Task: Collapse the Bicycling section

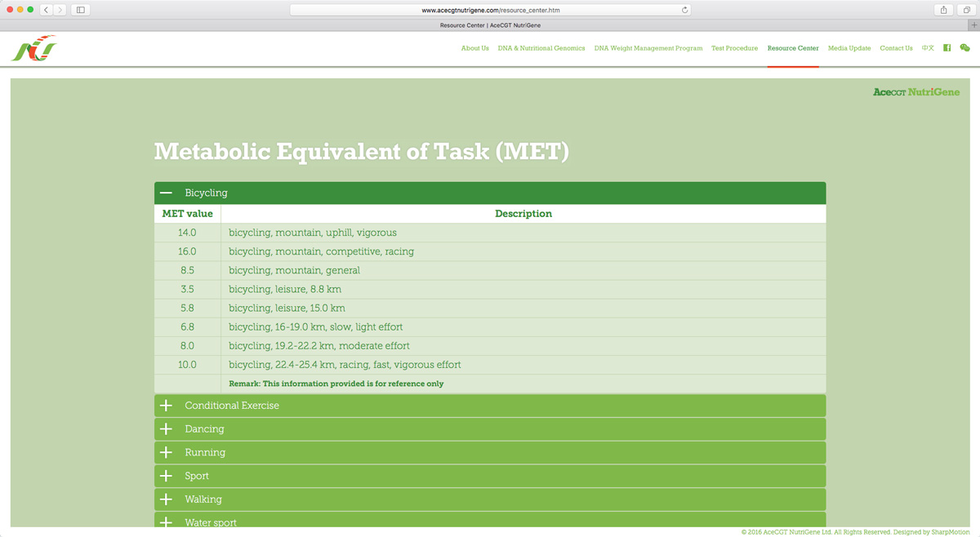Action: [167, 193]
